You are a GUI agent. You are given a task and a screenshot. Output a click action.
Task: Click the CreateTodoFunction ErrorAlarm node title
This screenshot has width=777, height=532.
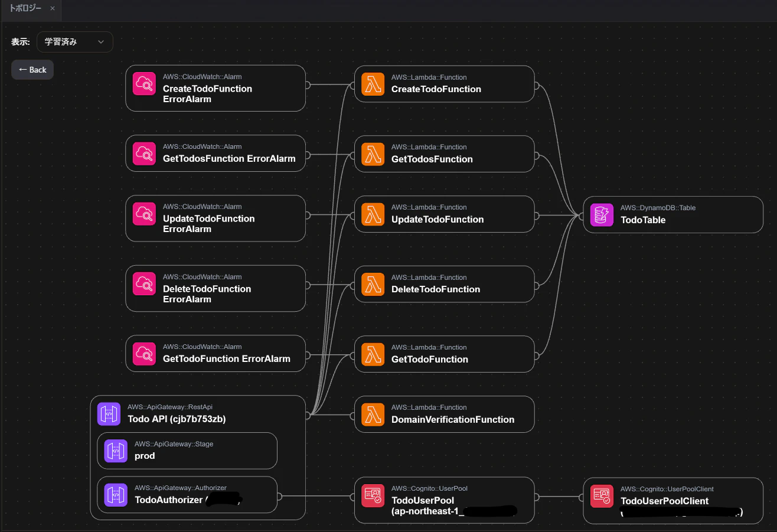(x=207, y=94)
